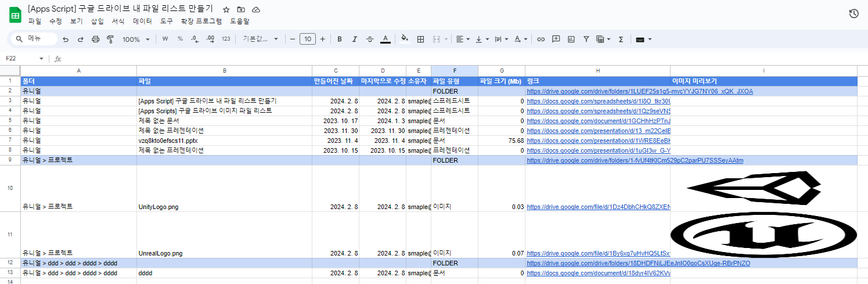This screenshot has height=284, width=868.
Task: Select the Unity logo image preview
Action: click(754, 187)
